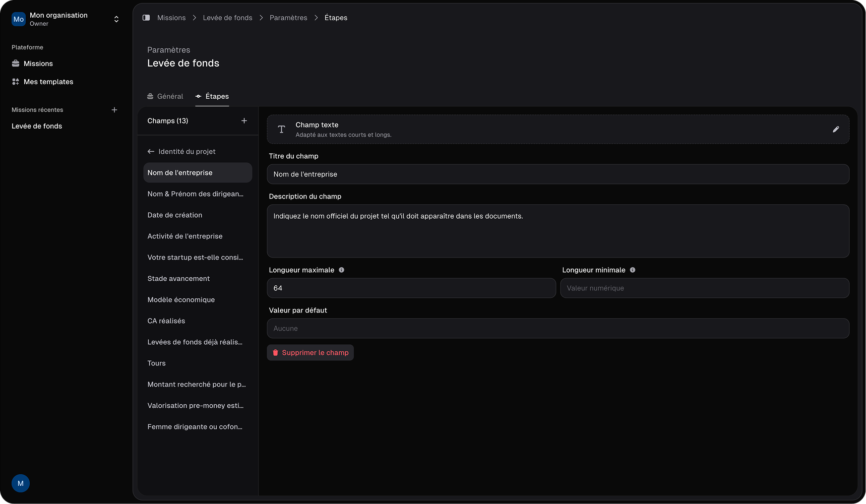The height and width of the screenshot is (504, 866).
Task: Select the Étapes tab
Action: [212, 96]
